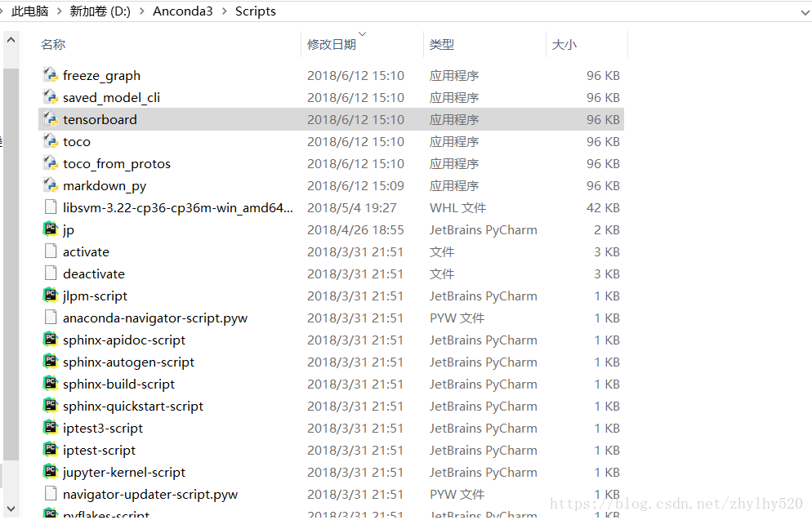
Task: Select the activate file name
Action: coord(86,252)
